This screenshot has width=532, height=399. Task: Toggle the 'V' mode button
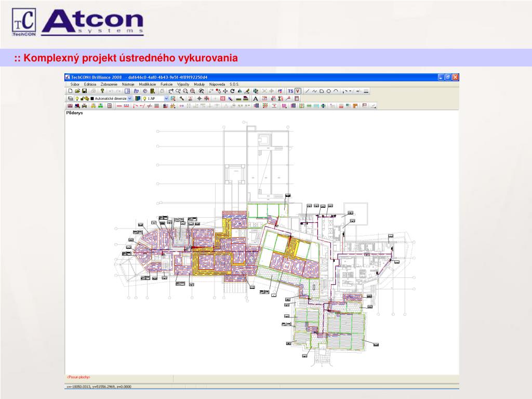coord(298,91)
